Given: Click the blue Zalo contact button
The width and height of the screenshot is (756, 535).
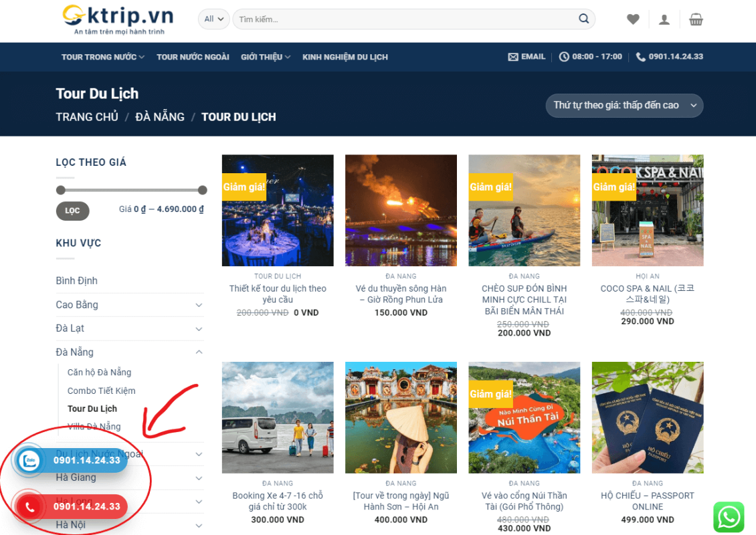Looking at the screenshot, I should coord(71,460).
